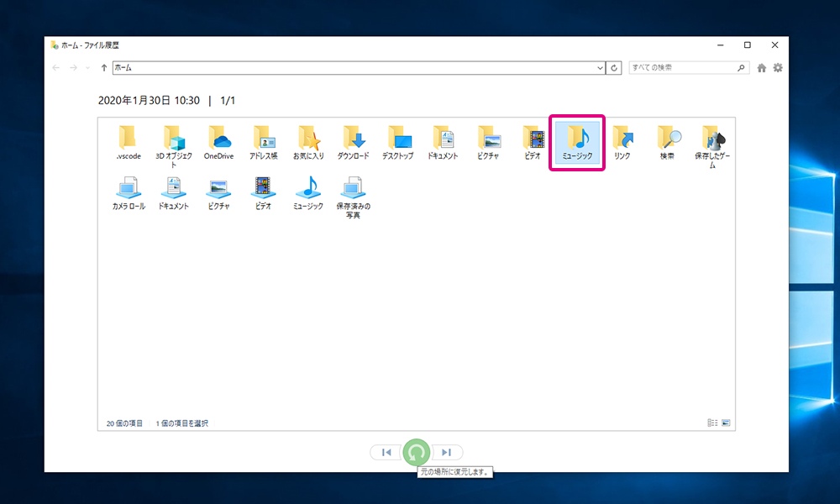Click the magnifier icon in search box

[x=741, y=68]
